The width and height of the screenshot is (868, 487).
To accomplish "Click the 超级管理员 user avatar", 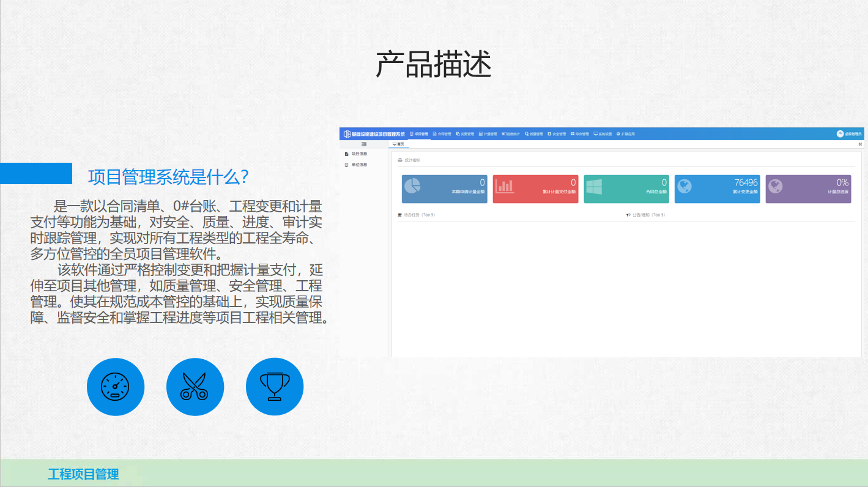I will pyautogui.click(x=840, y=134).
